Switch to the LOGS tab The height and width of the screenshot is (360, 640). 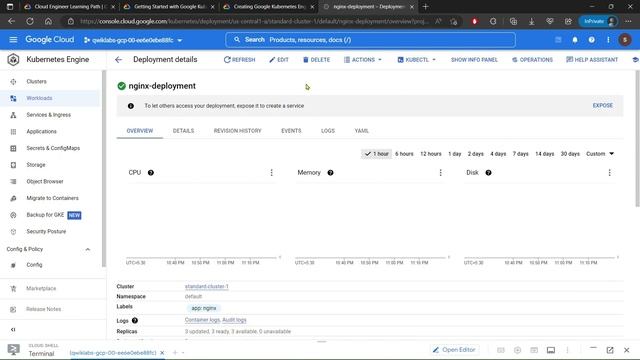[328, 131]
